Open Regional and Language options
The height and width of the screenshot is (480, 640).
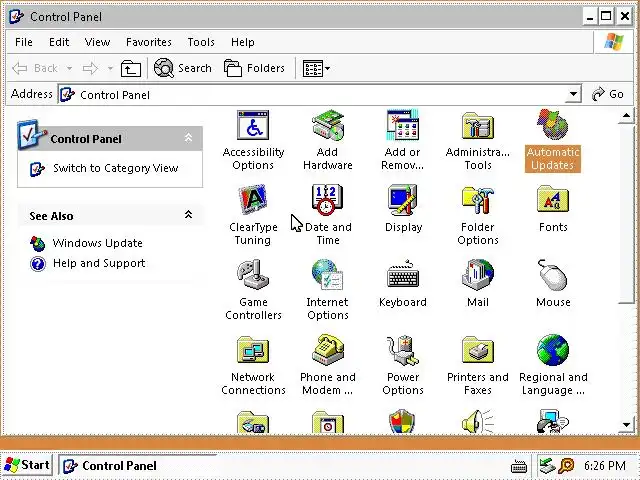tap(553, 366)
